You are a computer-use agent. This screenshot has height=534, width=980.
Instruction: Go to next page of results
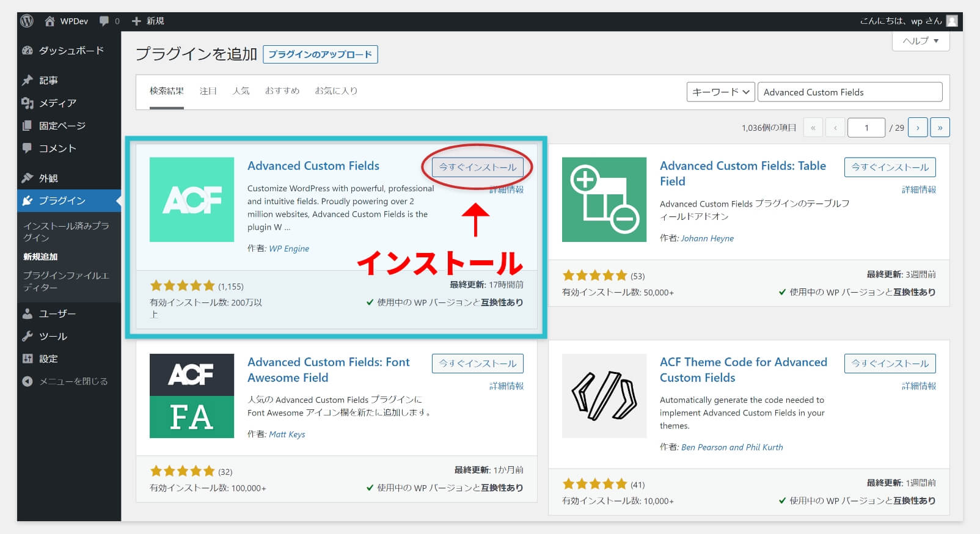[x=918, y=128]
